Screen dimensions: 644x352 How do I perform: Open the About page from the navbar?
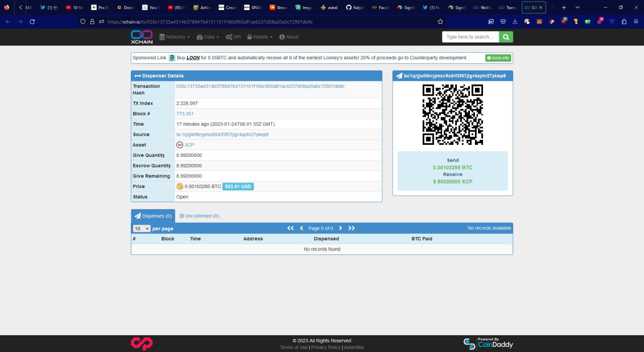click(289, 37)
